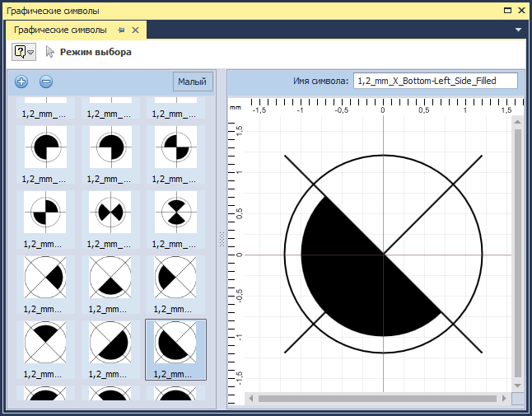
Task: Click the horizontal scrollbar right arrow in preview
Action: [505, 399]
